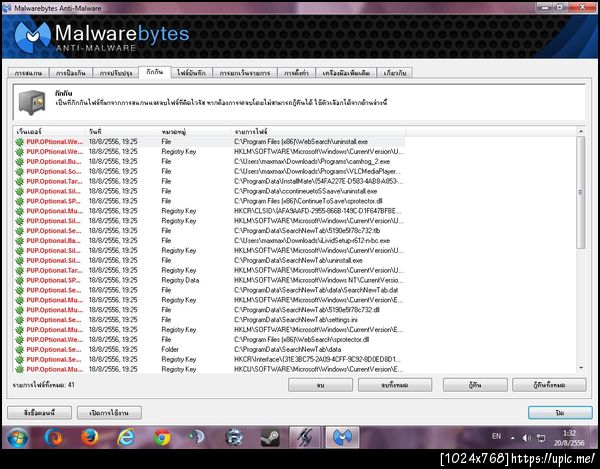Click the list scrollbar down arrow
This screenshot has width=600, height=469.
click(581, 368)
